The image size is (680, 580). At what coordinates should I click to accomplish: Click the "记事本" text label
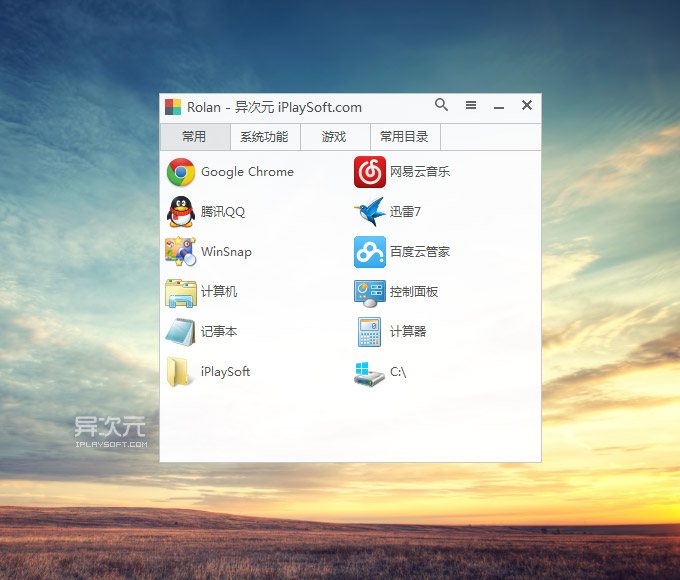click(219, 331)
